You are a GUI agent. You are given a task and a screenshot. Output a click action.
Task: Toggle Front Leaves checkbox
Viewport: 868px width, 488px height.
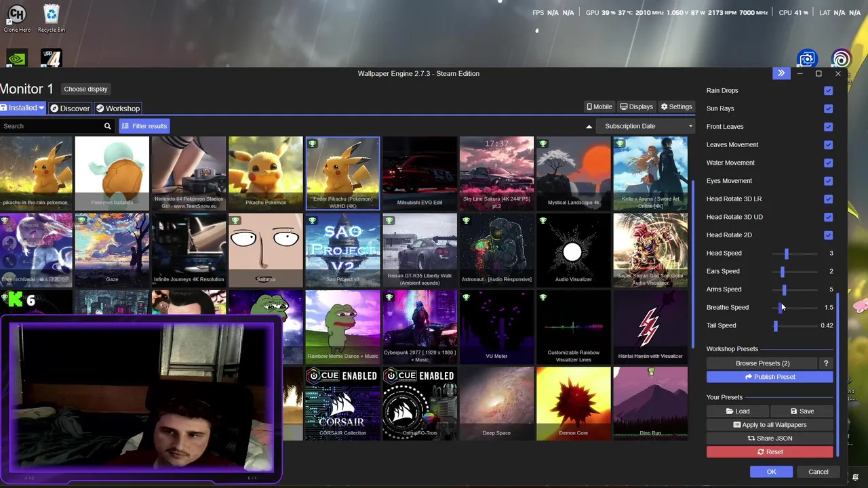pos(828,127)
